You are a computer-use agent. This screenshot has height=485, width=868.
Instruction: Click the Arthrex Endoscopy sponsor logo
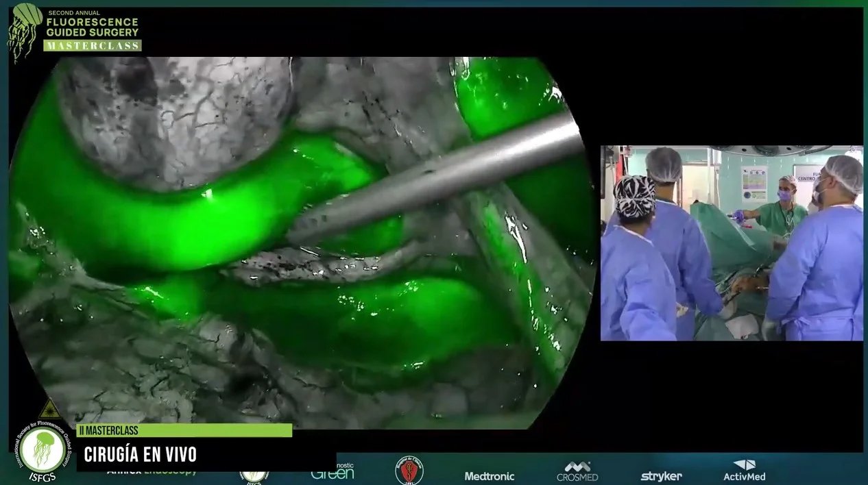151,473
